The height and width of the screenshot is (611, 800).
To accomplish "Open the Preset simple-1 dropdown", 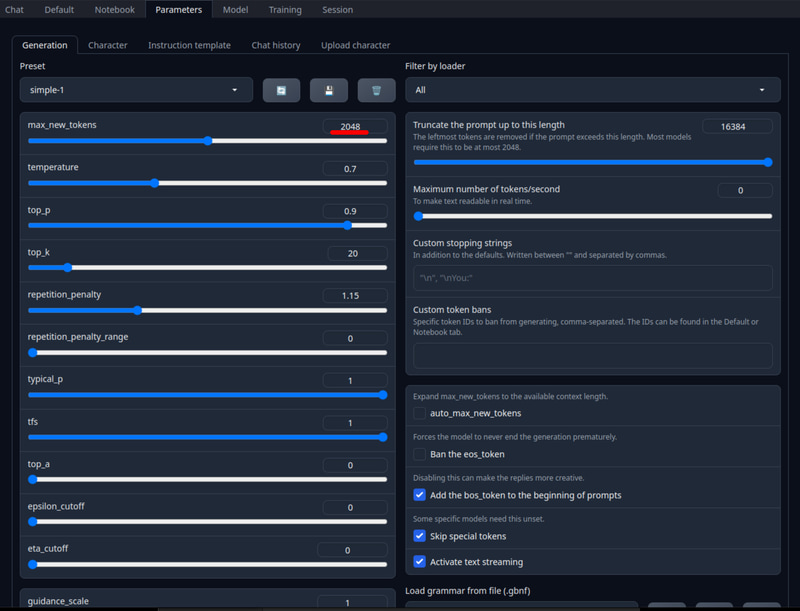I will coord(136,90).
